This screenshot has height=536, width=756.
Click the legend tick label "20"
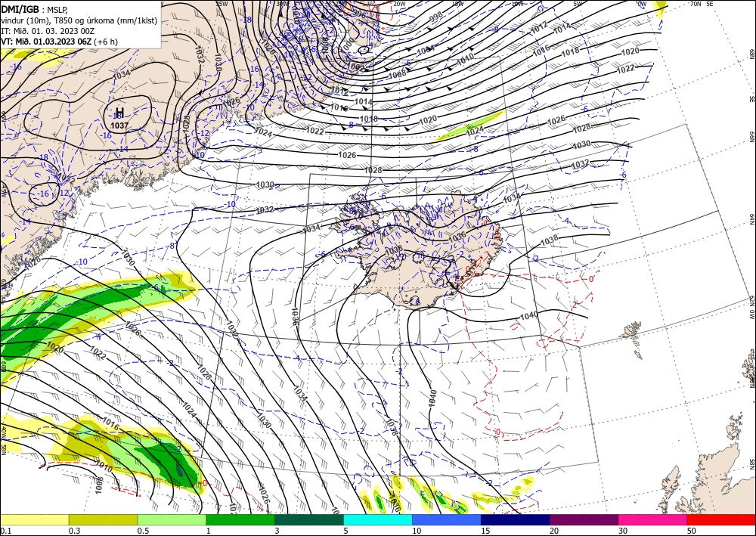tap(554, 531)
